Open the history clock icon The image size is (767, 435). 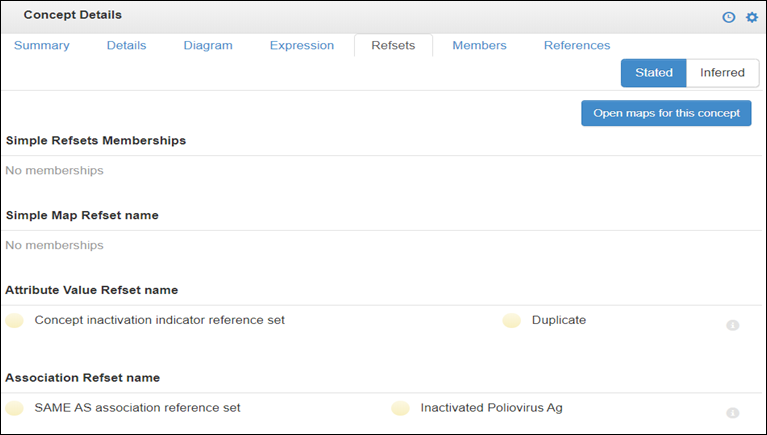point(728,18)
